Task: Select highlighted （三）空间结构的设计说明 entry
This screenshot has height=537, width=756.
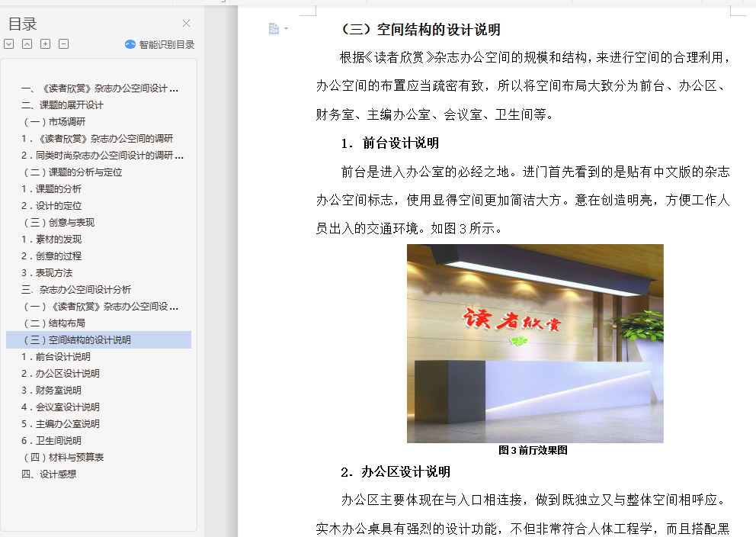Action: point(98,340)
